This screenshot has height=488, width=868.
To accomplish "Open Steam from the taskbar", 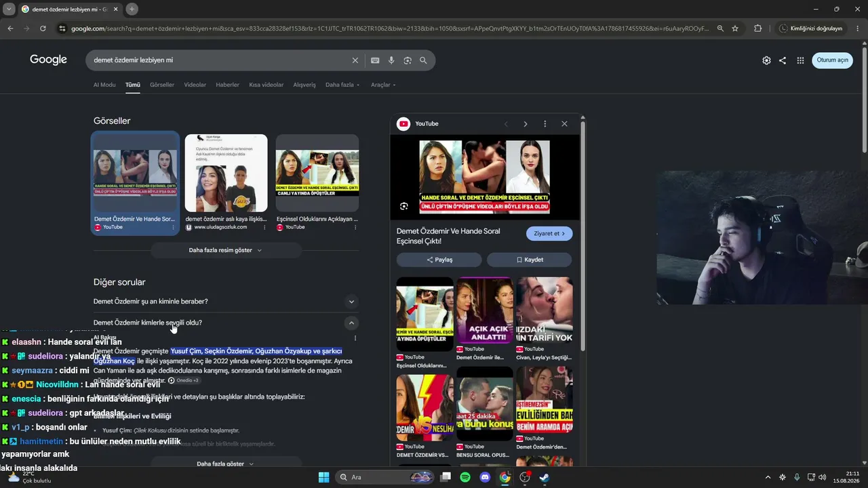I will click(544, 477).
